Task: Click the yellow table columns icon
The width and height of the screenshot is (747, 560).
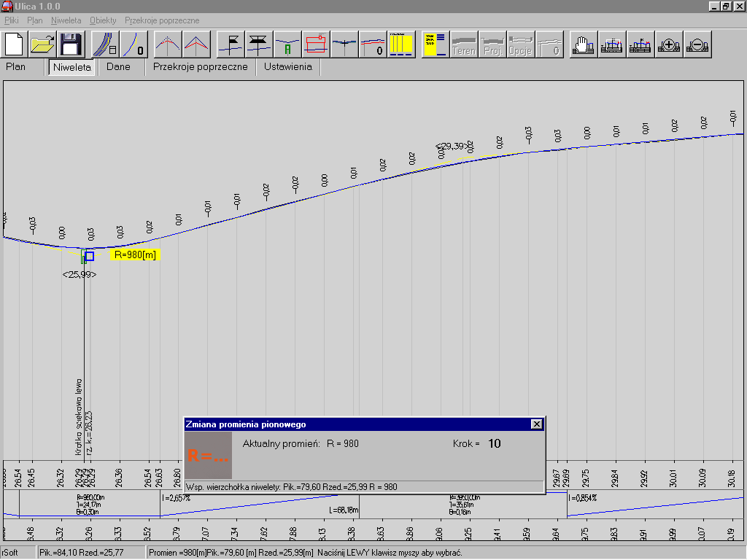Action: (x=402, y=45)
